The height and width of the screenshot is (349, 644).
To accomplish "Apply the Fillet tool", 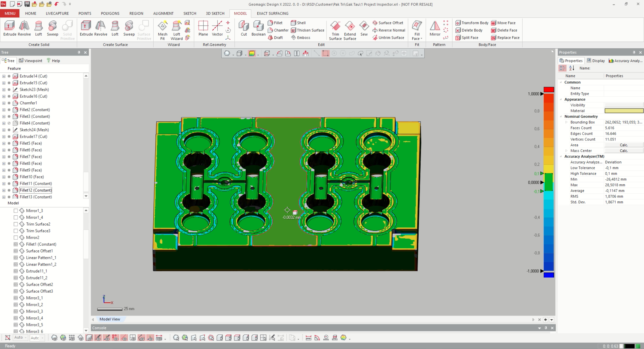I will tap(275, 23).
